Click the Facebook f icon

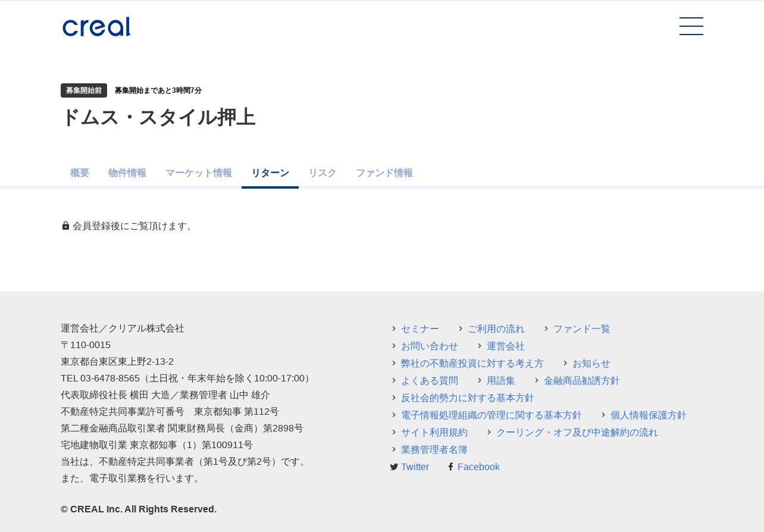[x=450, y=467]
